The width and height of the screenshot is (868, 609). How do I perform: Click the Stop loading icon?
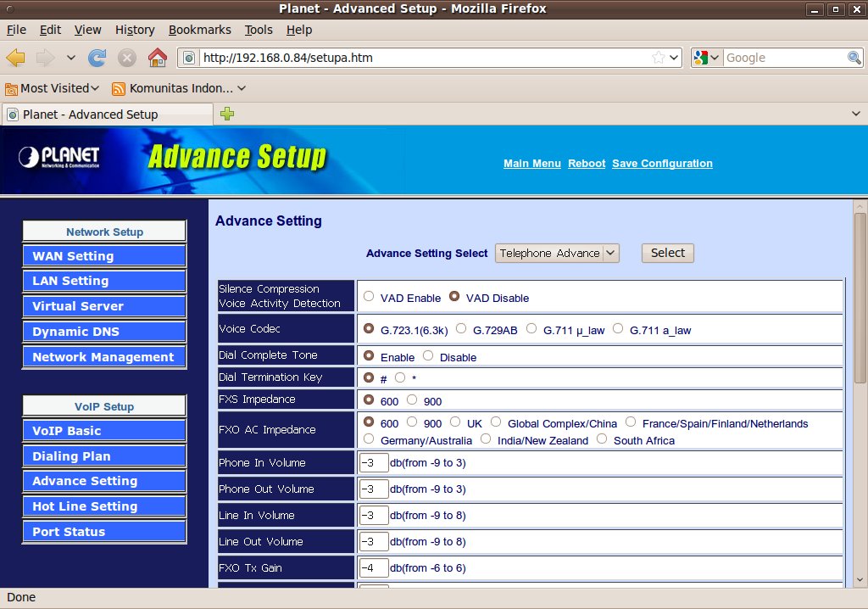(x=127, y=58)
